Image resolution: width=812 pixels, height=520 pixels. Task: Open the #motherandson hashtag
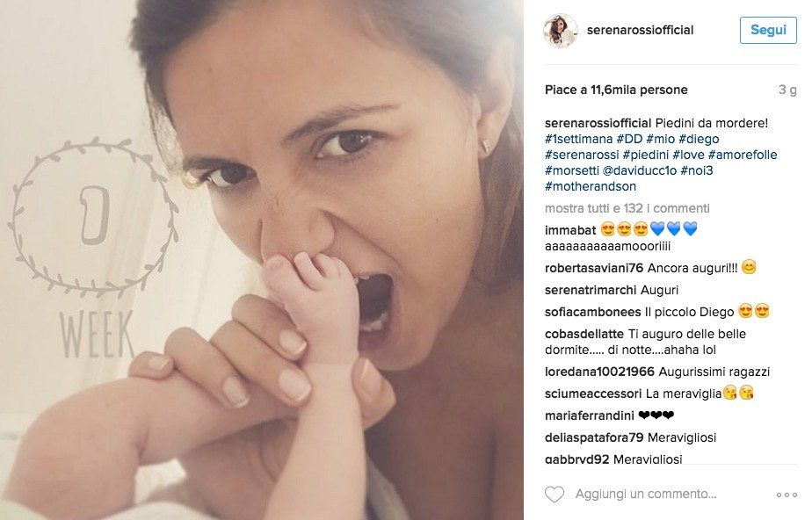click(591, 186)
